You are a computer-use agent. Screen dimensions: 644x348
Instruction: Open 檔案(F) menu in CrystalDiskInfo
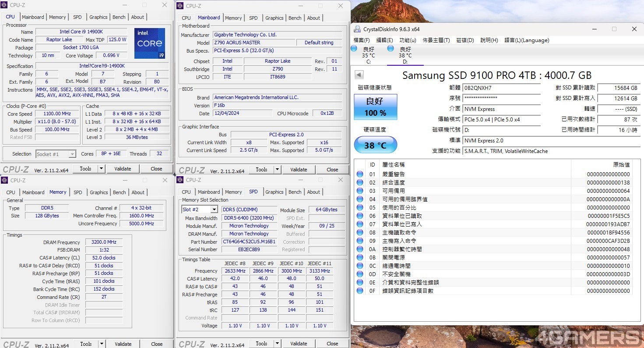coord(362,40)
